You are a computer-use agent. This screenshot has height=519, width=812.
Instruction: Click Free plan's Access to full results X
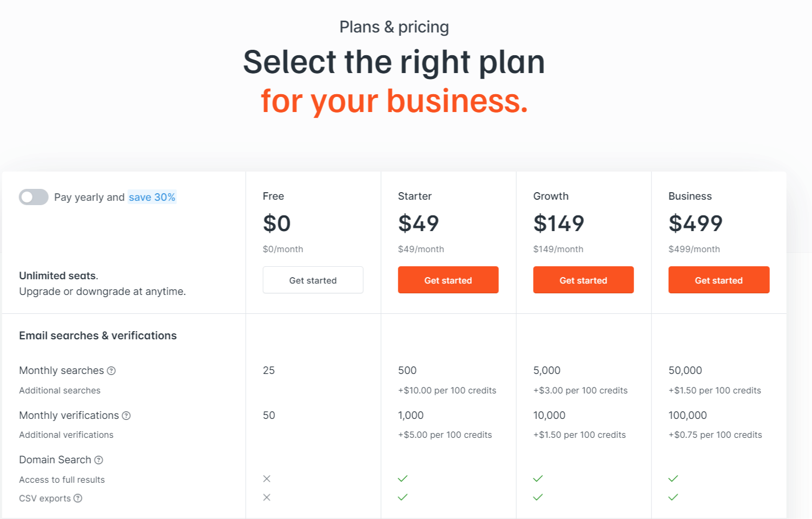click(x=267, y=478)
